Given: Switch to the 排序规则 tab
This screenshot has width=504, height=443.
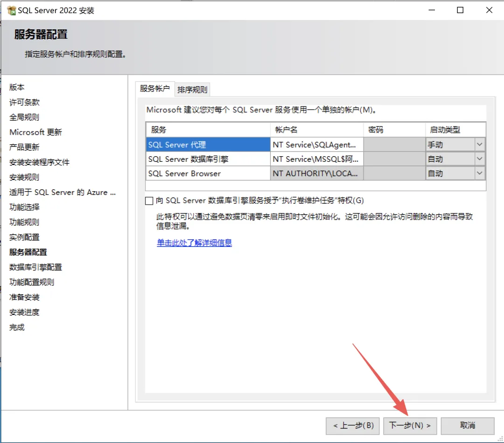Looking at the screenshot, I should pos(192,90).
